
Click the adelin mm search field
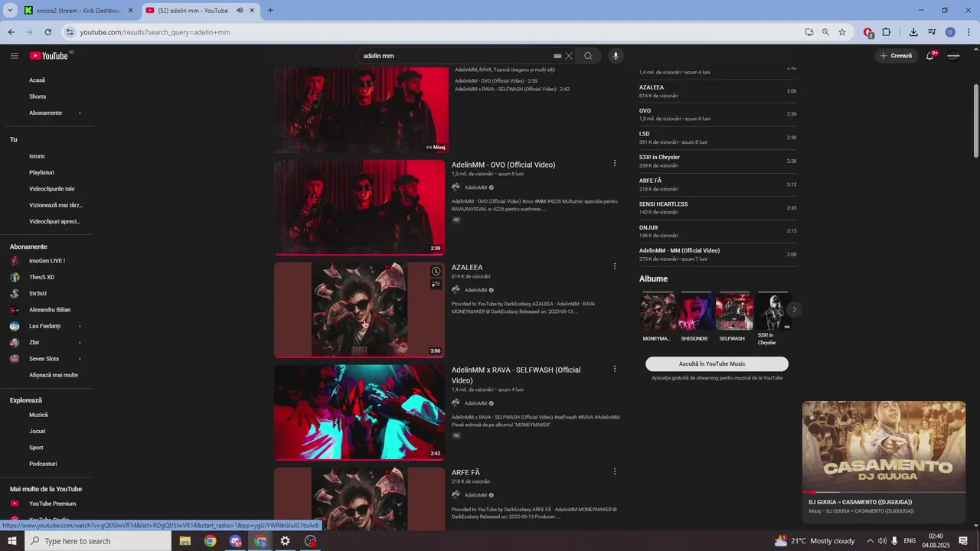point(456,56)
